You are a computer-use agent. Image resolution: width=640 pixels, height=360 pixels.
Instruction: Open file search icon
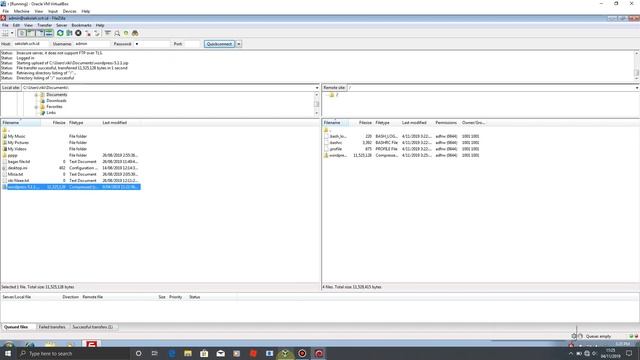117,33
